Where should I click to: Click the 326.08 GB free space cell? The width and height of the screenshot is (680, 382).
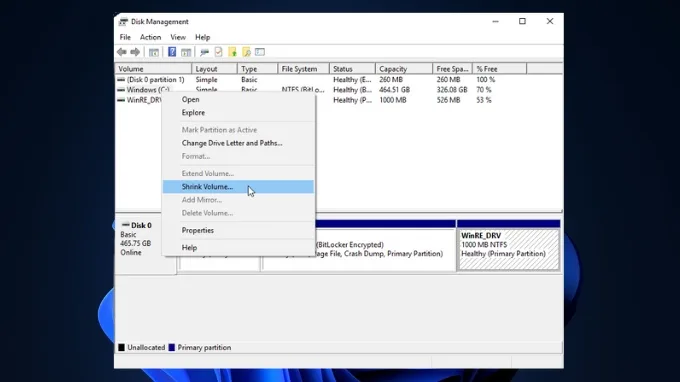(452, 90)
